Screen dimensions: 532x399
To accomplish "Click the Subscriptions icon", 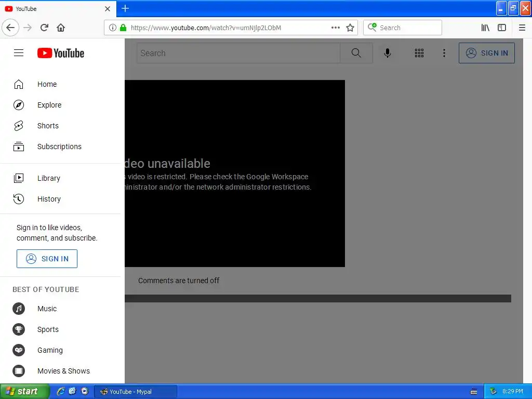I will pyautogui.click(x=19, y=146).
